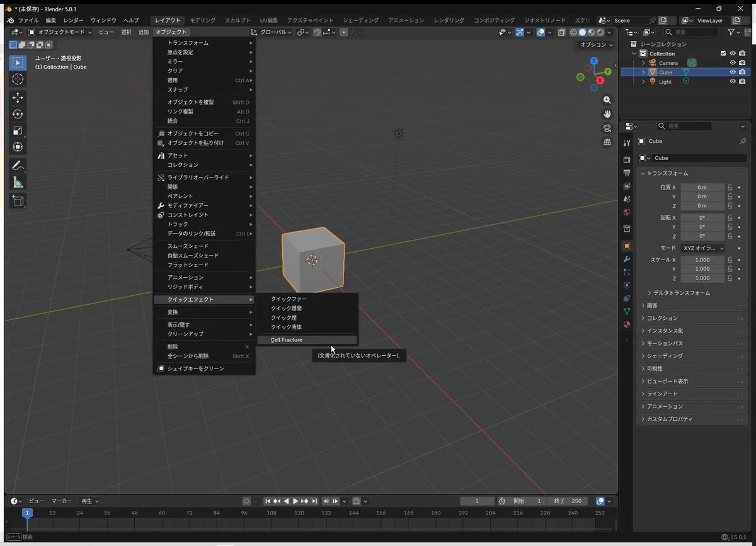Select the Measure tool
756x546 pixels.
point(18,183)
